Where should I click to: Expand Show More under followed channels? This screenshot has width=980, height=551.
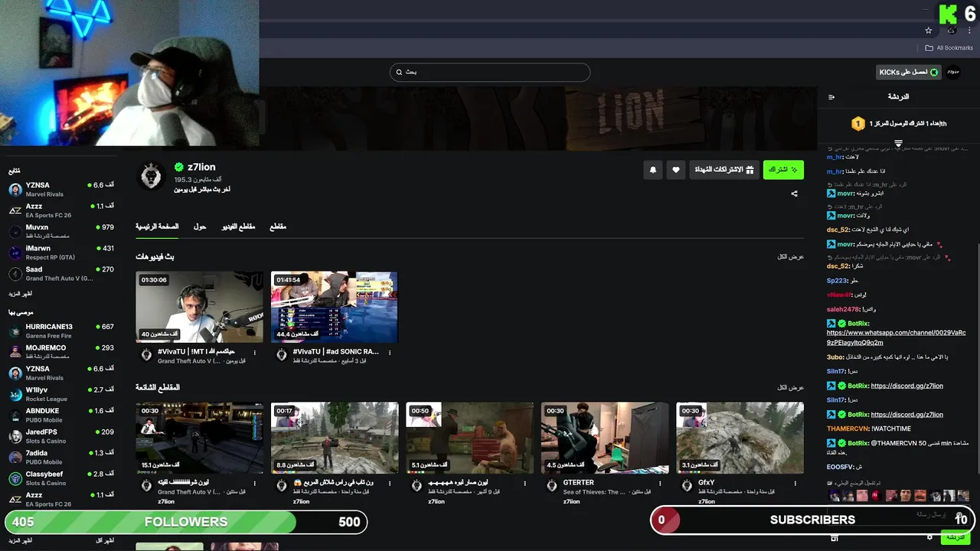click(21, 294)
